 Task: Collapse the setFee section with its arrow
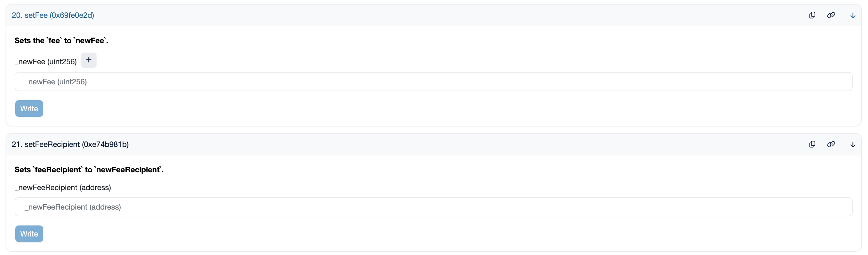852,15
